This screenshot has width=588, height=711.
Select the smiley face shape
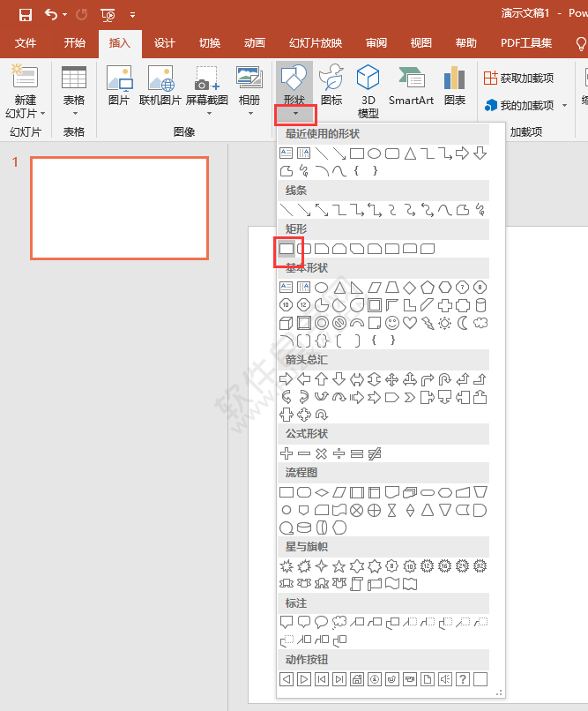[x=391, y=323]
